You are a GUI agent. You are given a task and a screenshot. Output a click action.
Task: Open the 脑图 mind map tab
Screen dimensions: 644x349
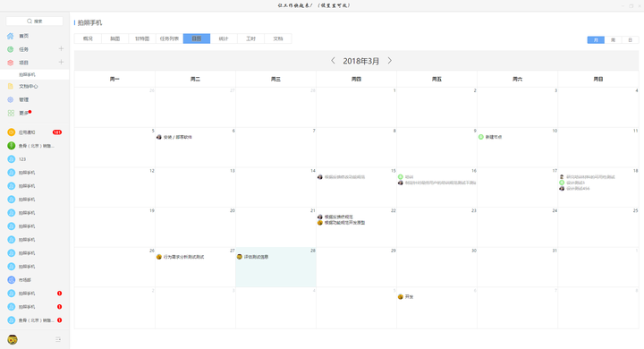coord(115,38)
